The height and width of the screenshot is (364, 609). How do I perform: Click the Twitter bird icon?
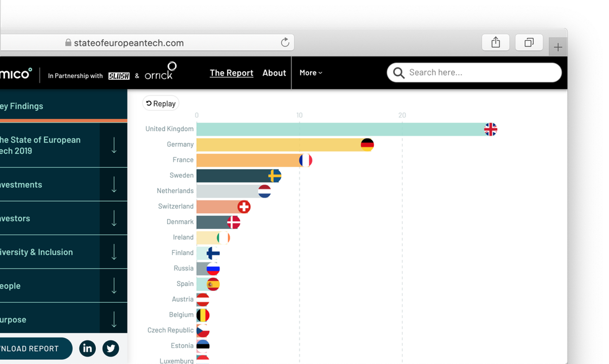coord(110,349)
